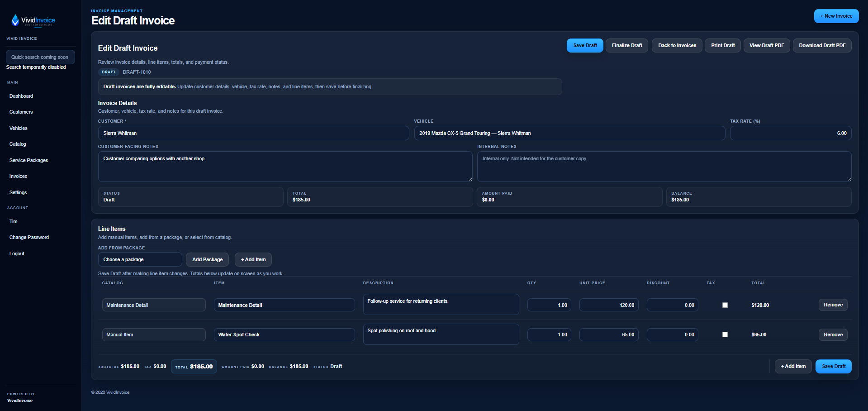Screen dimensions: 868x411
Task: Open Settings in the sidebar
Action: click(18, 192)
